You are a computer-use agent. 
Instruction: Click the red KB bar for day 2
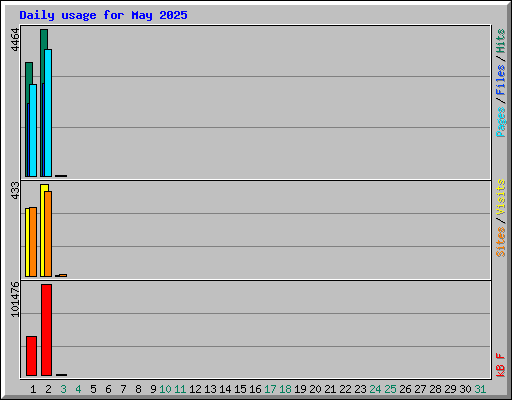point(47,330)
